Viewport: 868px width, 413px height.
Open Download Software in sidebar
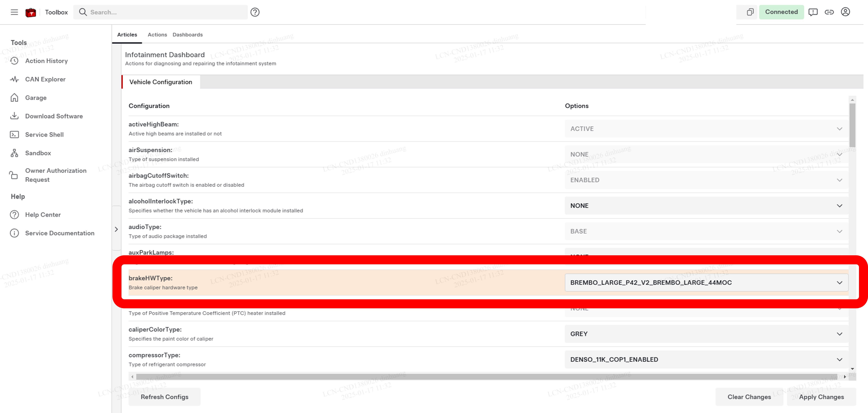(54, 116)
